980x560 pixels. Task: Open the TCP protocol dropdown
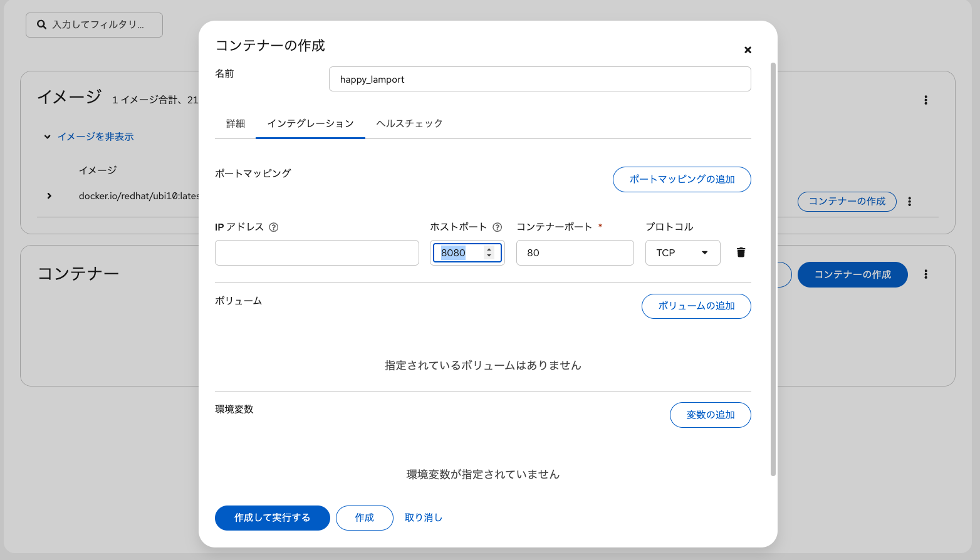[x=682, y=252]
